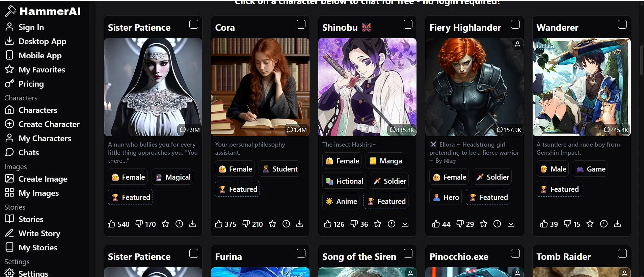Open the Write Story page
Image resolution: width=644 pixels, height=277 pixels.
[x=33, y=234]
